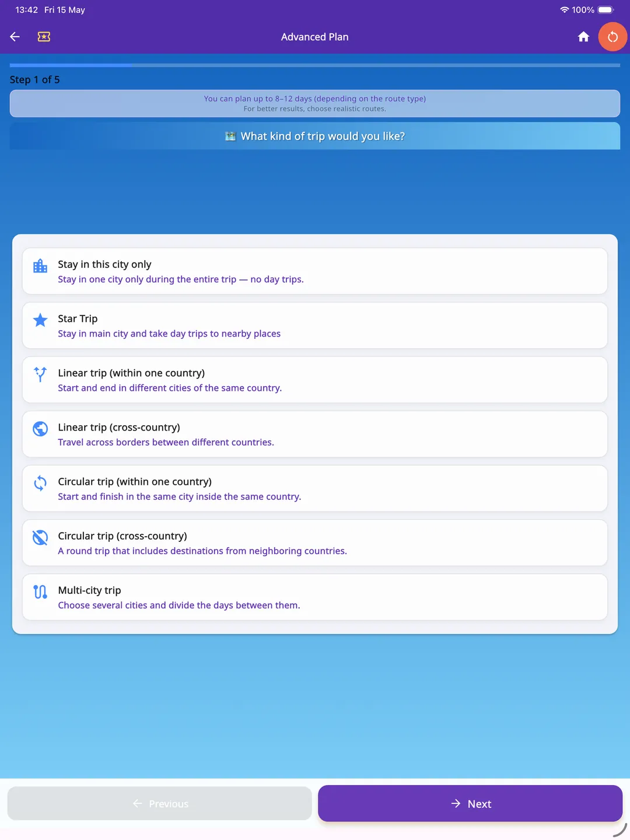
Task: Tap the orange reset button
Action: [612, 37]
